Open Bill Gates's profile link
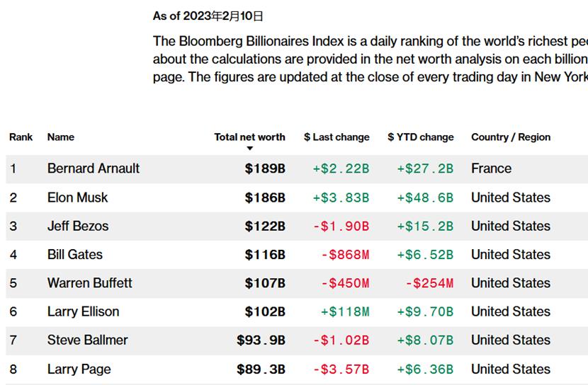Viewport: 588px width, 385px height. 75,255
